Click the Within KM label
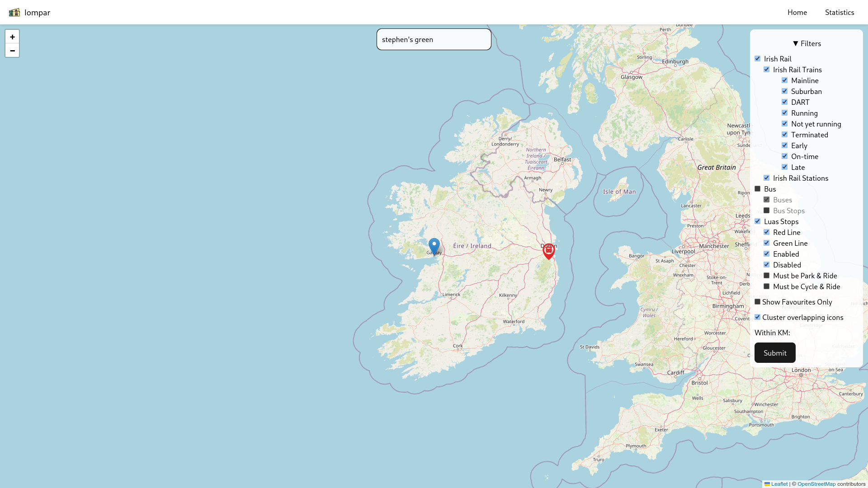 point(772,333)
